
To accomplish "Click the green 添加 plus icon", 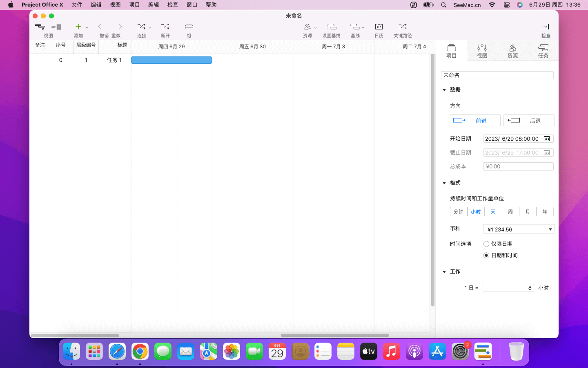I will click(78, 27).
